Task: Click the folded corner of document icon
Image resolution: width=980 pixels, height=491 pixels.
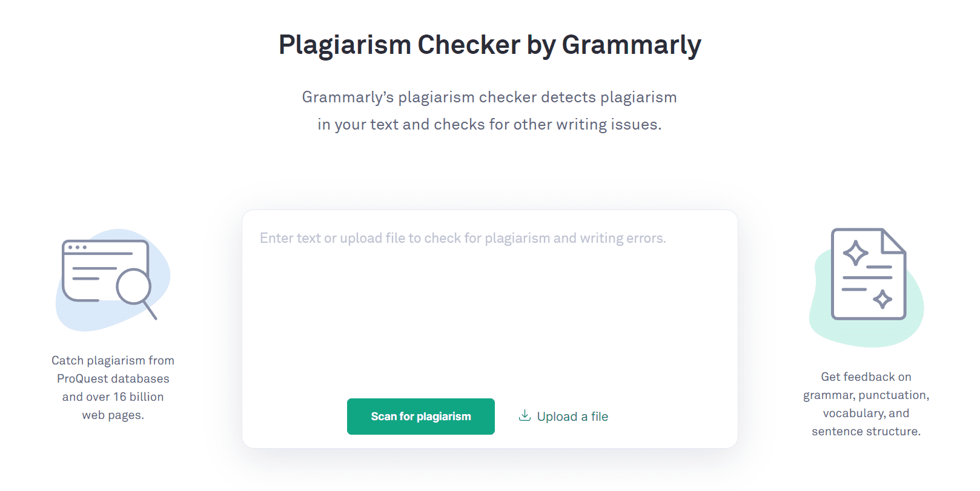Action: [x=893, y=241]
